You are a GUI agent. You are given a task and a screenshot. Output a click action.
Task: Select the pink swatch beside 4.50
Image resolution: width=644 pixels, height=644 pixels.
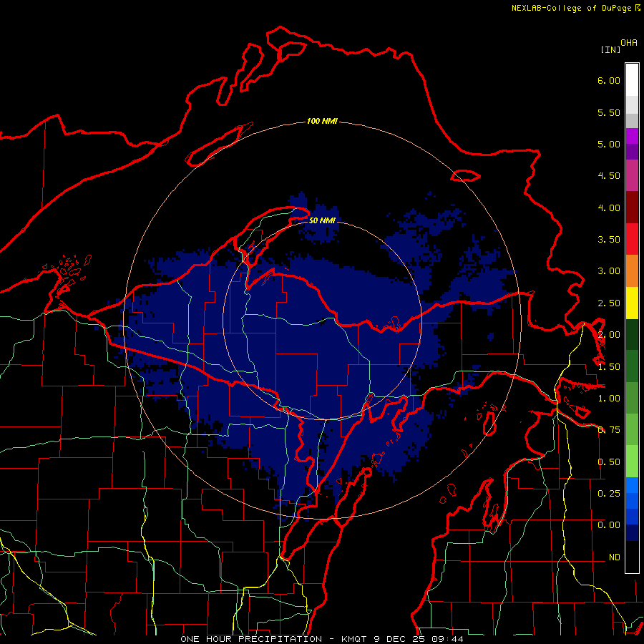click(632, 176)
